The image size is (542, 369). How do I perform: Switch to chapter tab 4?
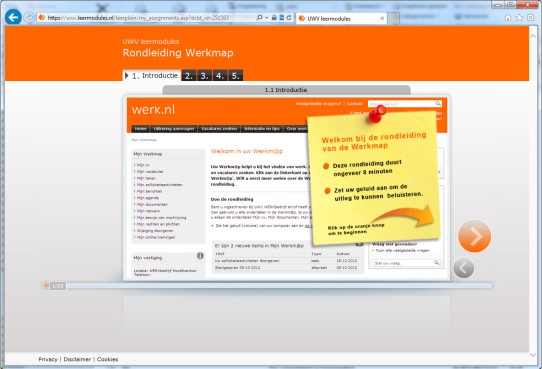click(x=220, y=76)
